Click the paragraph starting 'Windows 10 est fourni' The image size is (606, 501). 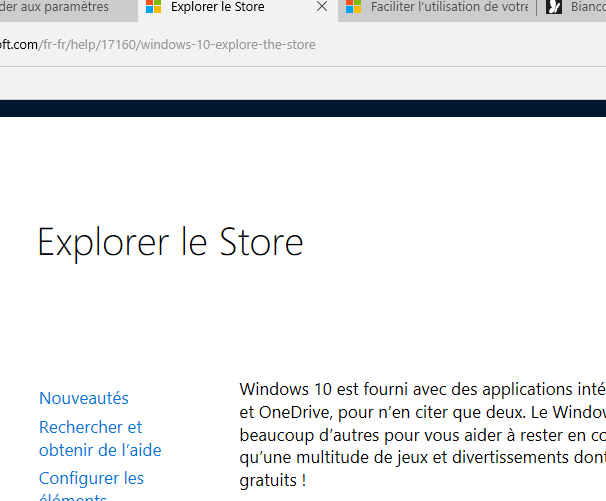point(422,435)
